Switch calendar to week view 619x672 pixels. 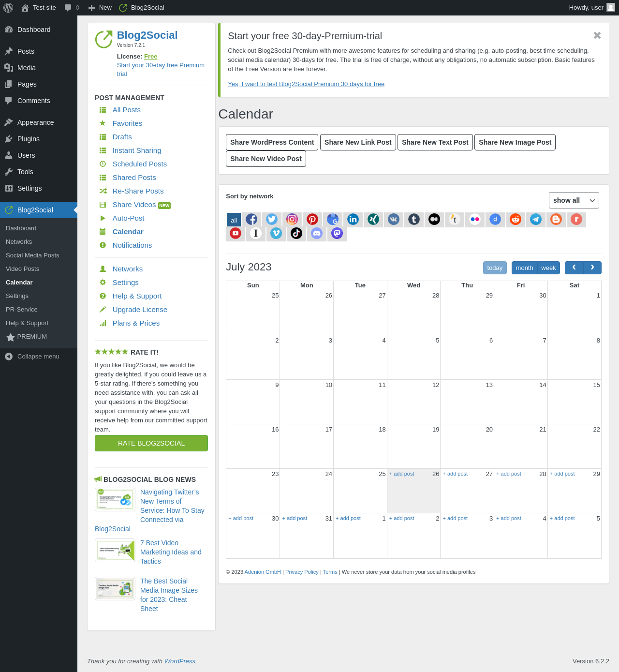pos(548,268)
